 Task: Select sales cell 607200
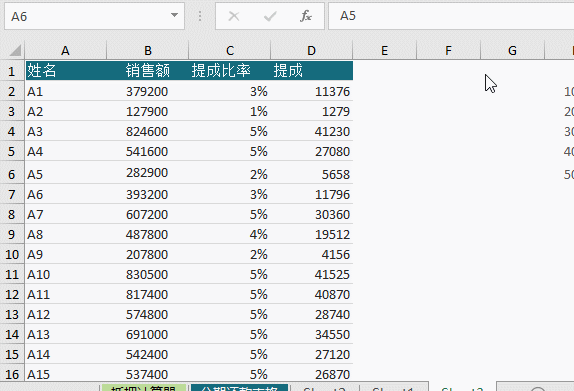[x=148, y=214]
